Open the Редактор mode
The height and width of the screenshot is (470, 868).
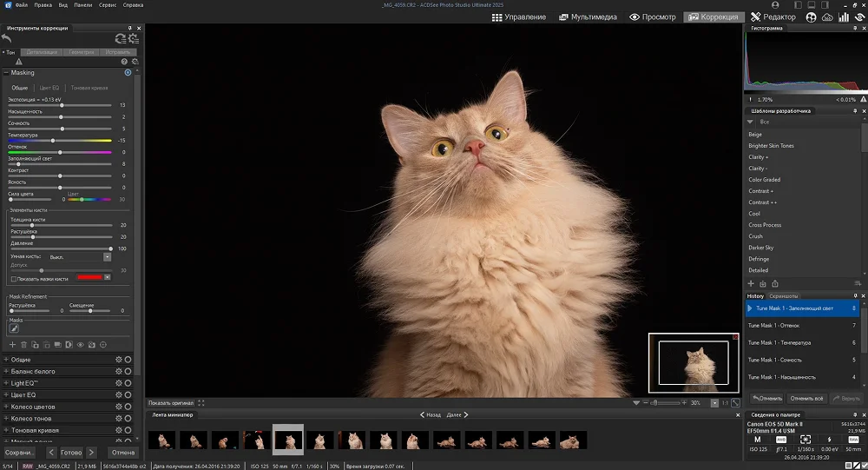coord(773,17)
